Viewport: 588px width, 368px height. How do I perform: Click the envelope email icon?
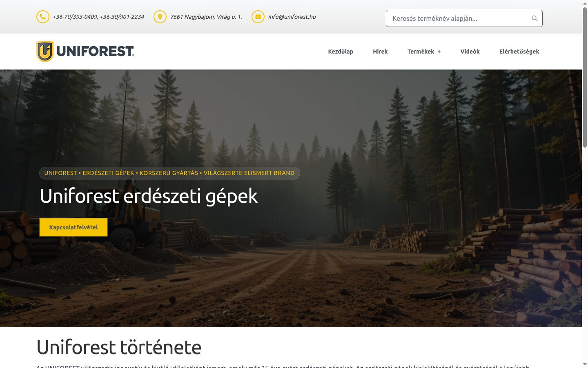[x=258, y=17]
